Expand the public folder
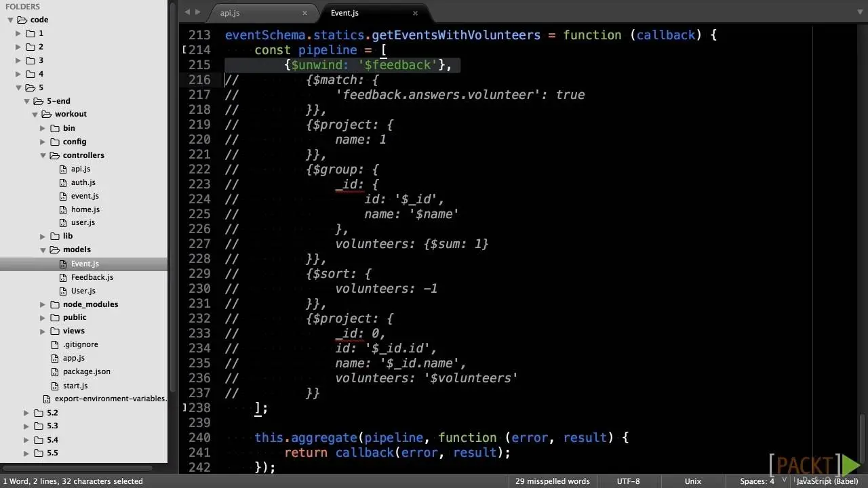868x488 pixels. [43, 317]
